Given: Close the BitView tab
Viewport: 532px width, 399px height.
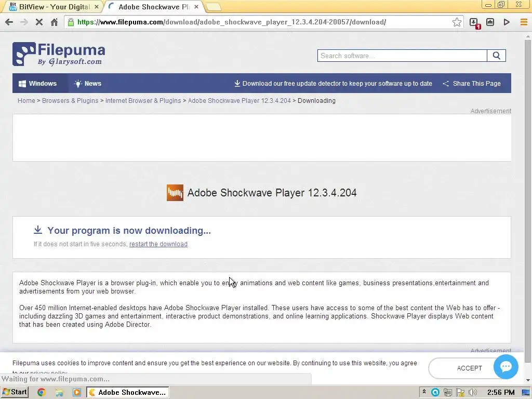Looking at the screenshot, I should pyautogui.click(x=96, y=7).
